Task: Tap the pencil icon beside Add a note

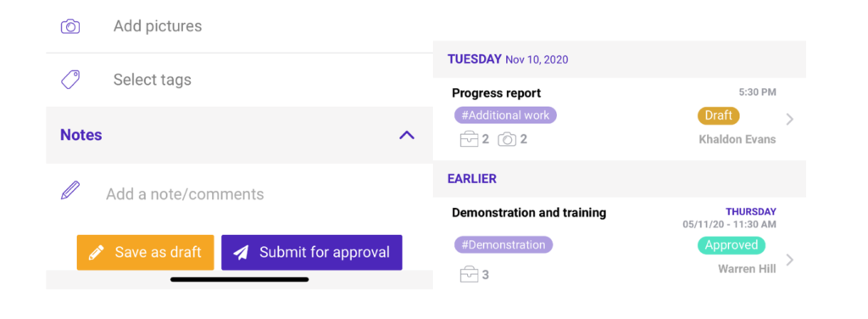Action: click(70, 191)
